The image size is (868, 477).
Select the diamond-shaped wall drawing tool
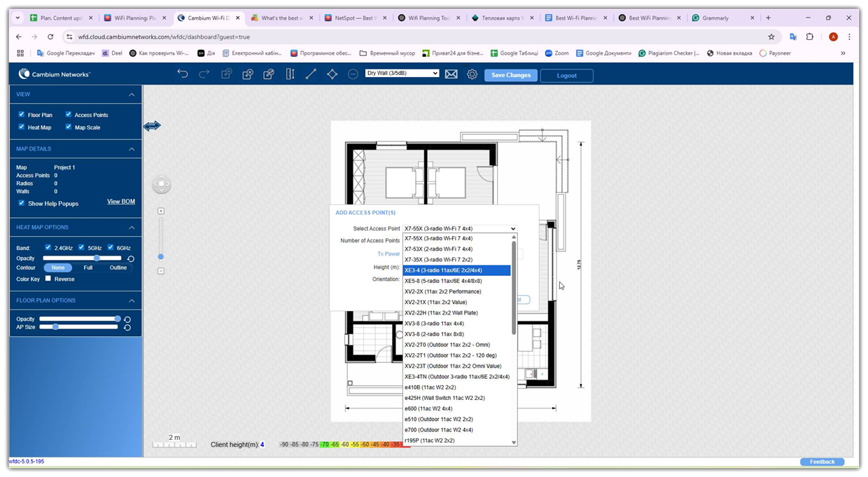pyautogui.click(x=332, y=73)
